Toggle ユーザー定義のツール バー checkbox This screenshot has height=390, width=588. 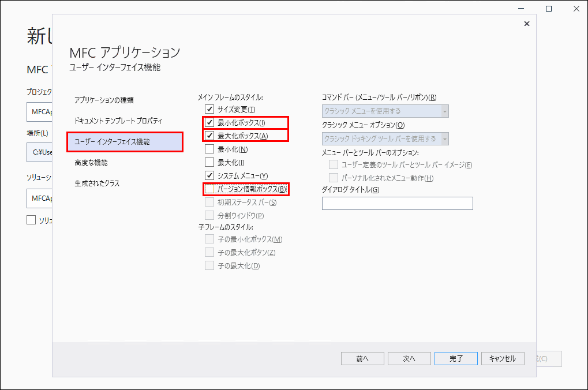coord(334,164)
